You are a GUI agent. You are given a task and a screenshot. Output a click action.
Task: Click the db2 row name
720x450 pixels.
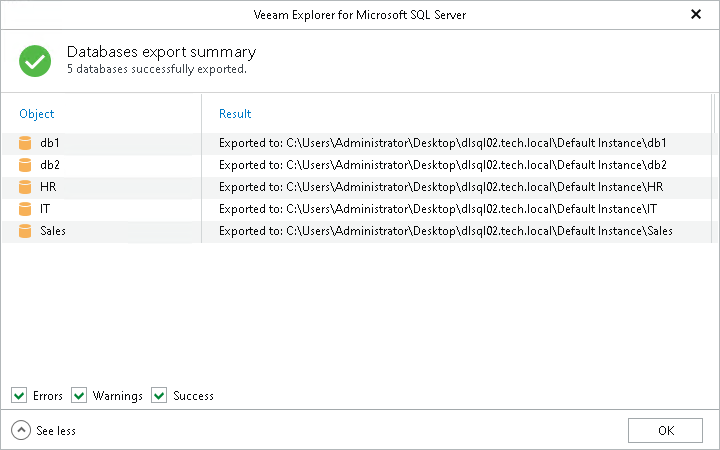coord(50,165)
